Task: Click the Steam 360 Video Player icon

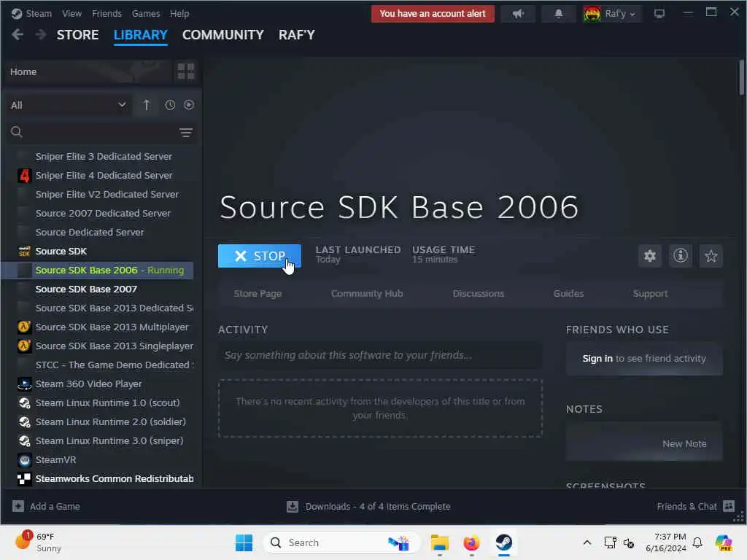Action: 24,384
